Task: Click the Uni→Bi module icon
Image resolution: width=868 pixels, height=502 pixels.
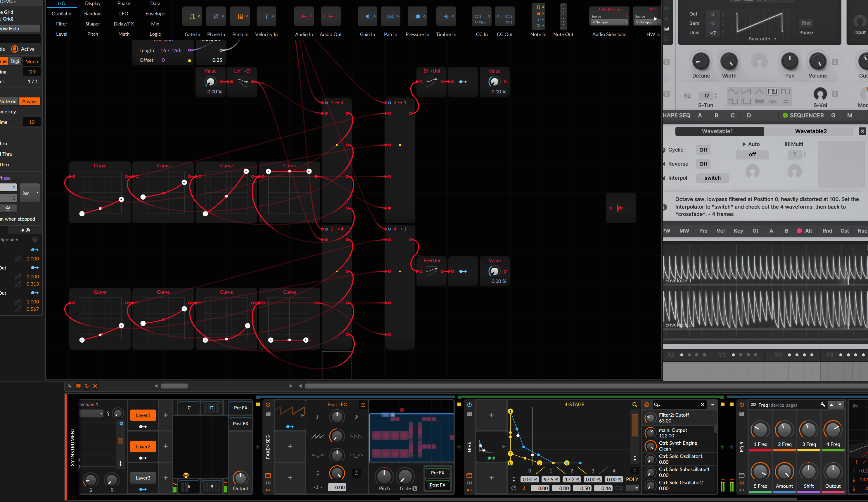Action: pos(243,82)
